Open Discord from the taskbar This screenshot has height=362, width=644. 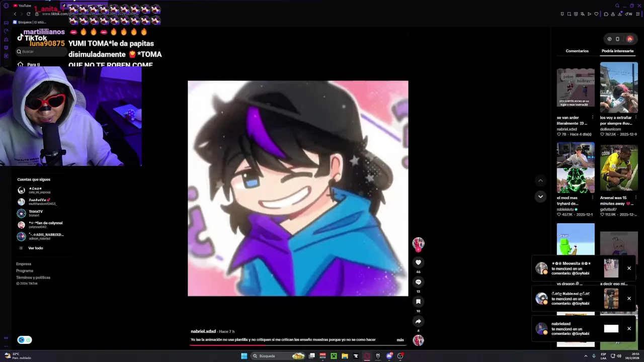click(389, 356)
